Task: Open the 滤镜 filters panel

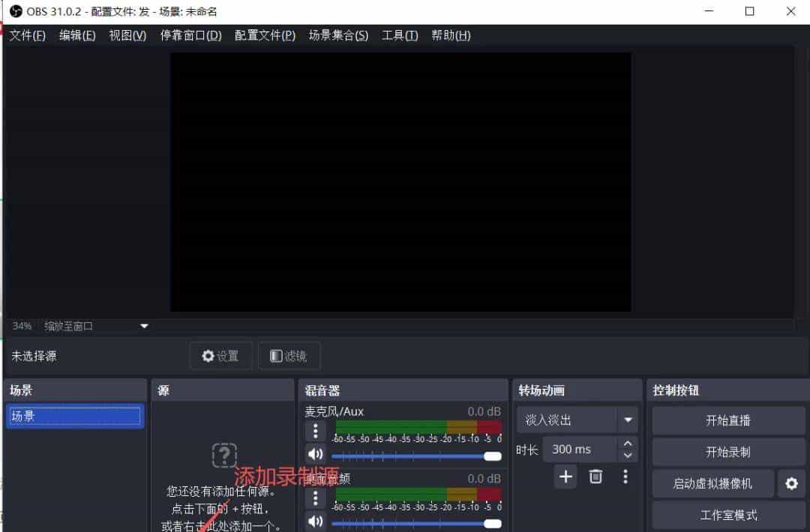Action: (289, 356)
